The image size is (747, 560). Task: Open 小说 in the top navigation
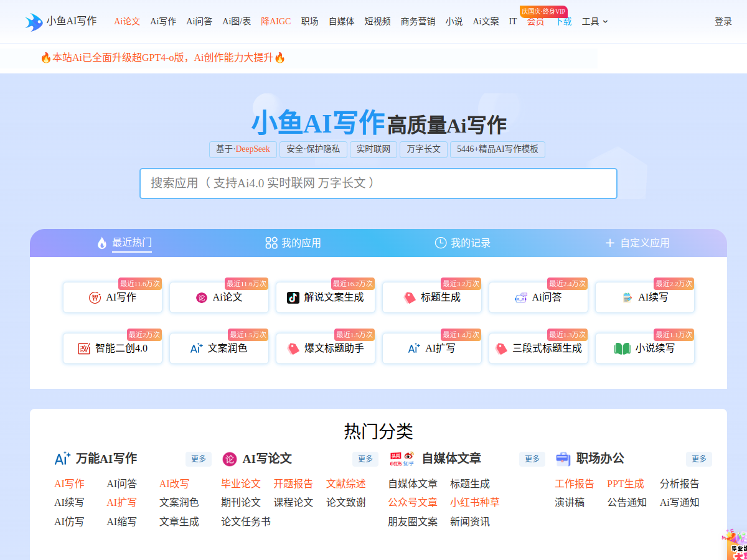click(454, 22)
